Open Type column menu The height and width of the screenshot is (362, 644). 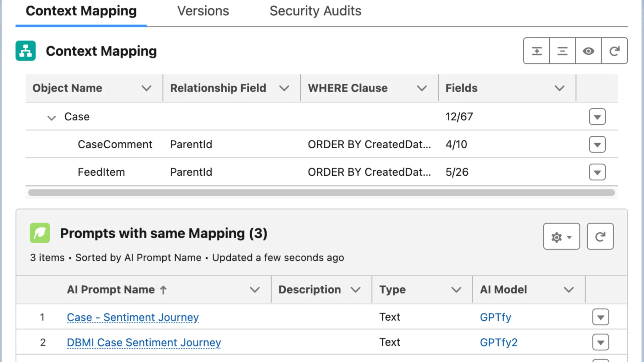456,290
